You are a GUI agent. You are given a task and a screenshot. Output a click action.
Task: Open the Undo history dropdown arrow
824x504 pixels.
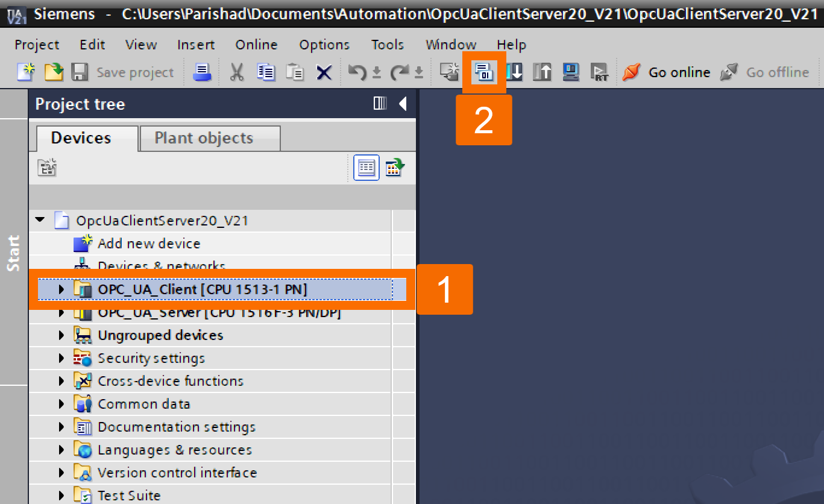(x=377, y=73)
